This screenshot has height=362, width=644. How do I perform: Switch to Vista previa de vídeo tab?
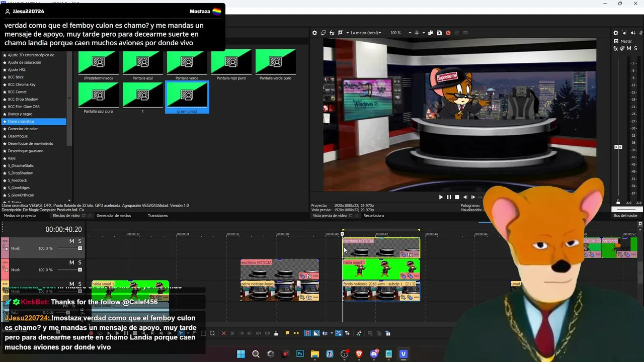[330, 216]
